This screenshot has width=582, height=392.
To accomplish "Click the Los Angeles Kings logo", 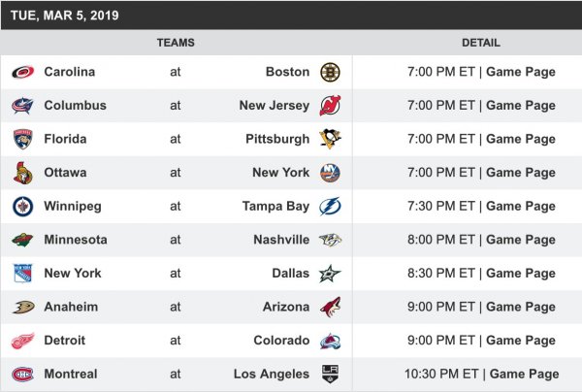I will click(x=329, y=375).
